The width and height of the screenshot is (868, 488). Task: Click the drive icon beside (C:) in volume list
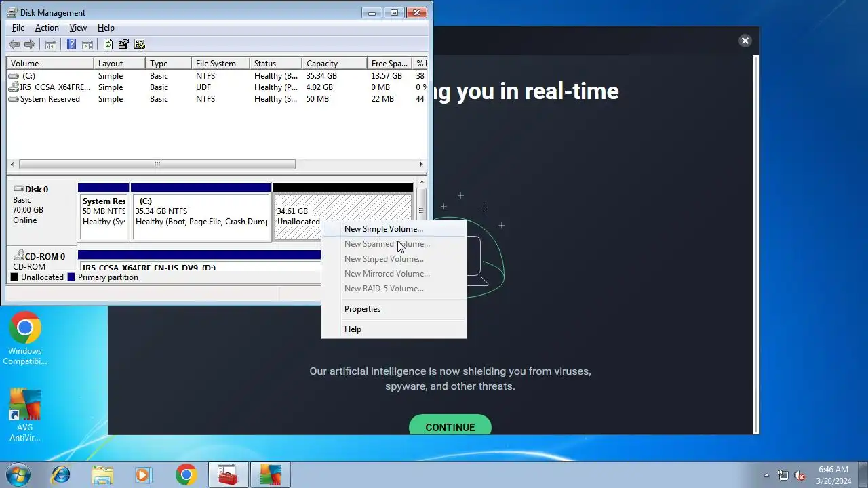pyautogui.click(x=14, y=76)
